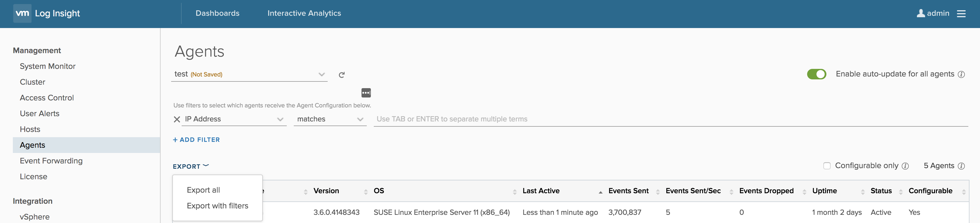Click the Add Filter link
Viewport: 980px width, 223px height.
(x=196, y=140)
